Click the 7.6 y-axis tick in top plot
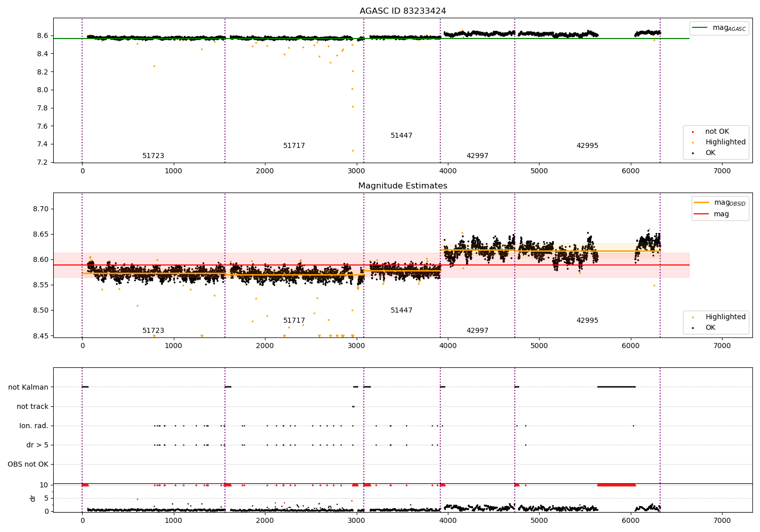Screen dimensions: 760x532 [43, 126]
